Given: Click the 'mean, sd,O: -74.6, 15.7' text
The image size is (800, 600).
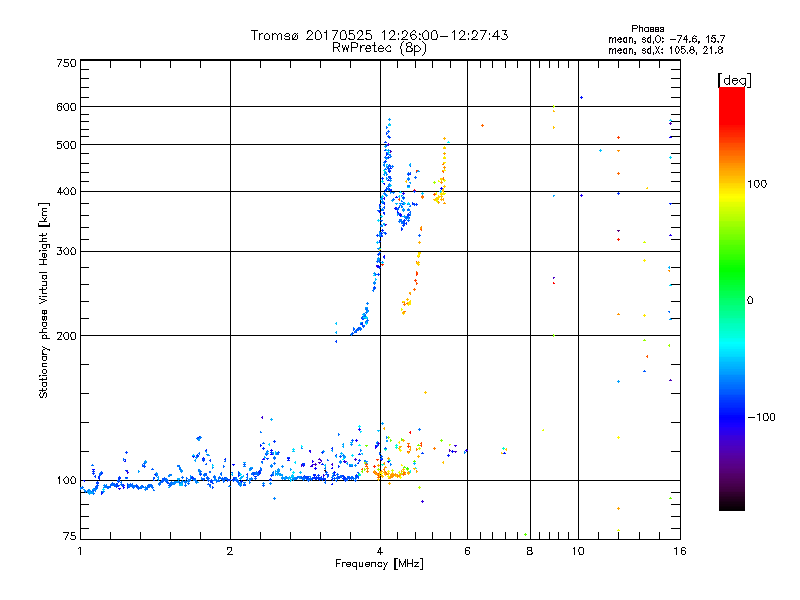Looking at the screenshot, I should point(666,39).
